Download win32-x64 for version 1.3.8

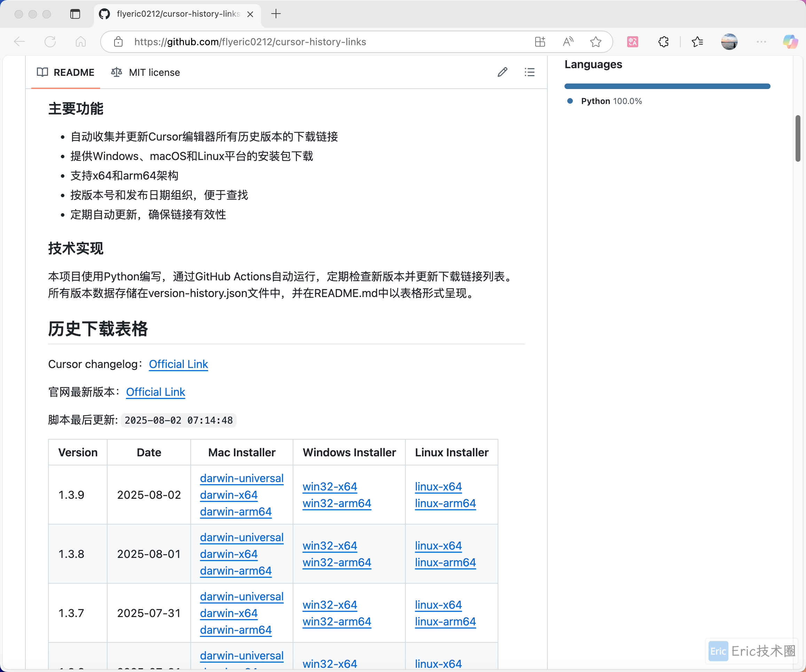click(330, 546)
